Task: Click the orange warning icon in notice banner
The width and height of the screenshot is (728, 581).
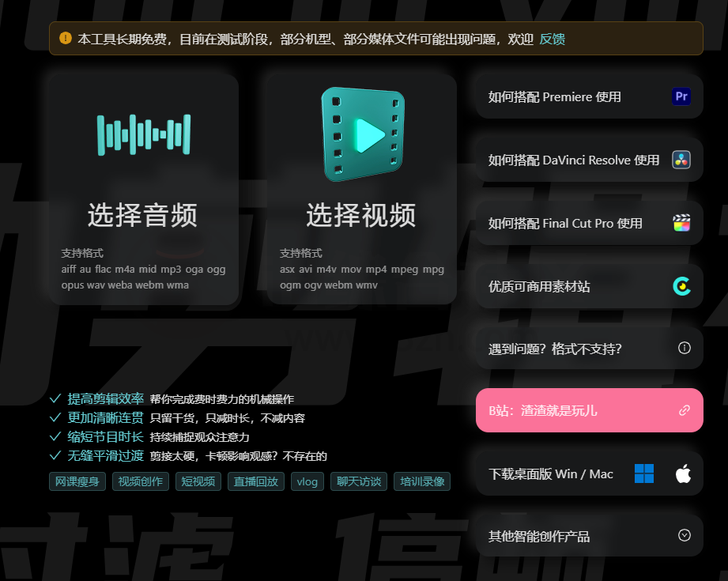Action: tap(66, 38)
